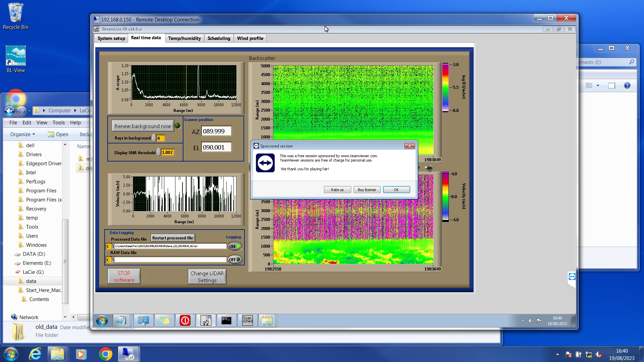The width and height of the screenshot is (644, 362).
Task: Open Sticky Notes in remote taskbar
Action: point(164,320)
